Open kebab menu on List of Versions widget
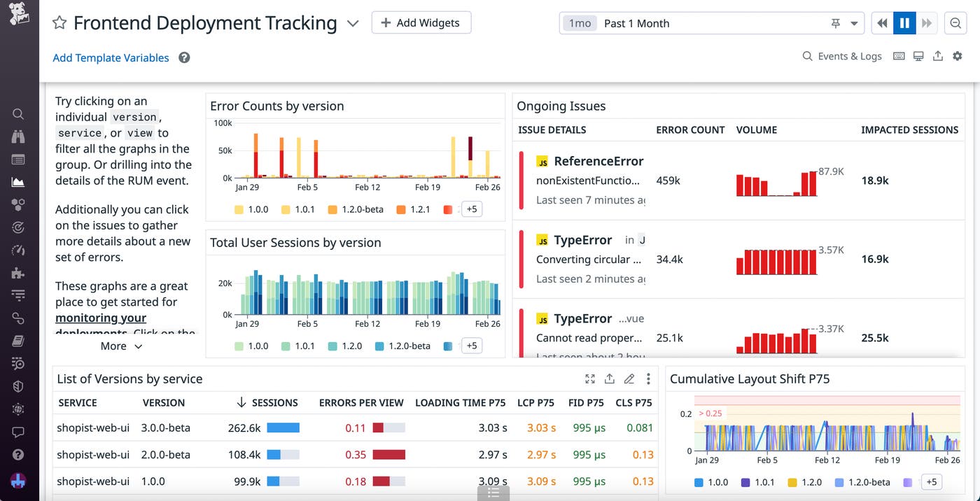Screen dimensions: 980x501 point(648,379)
